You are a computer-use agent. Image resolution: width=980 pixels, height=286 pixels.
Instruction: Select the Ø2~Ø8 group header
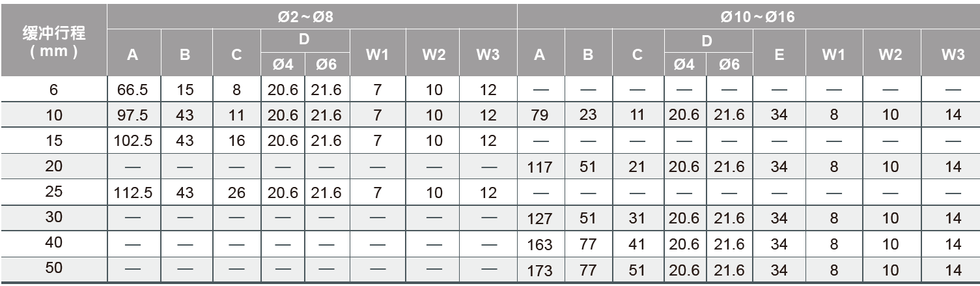point(311,17)
